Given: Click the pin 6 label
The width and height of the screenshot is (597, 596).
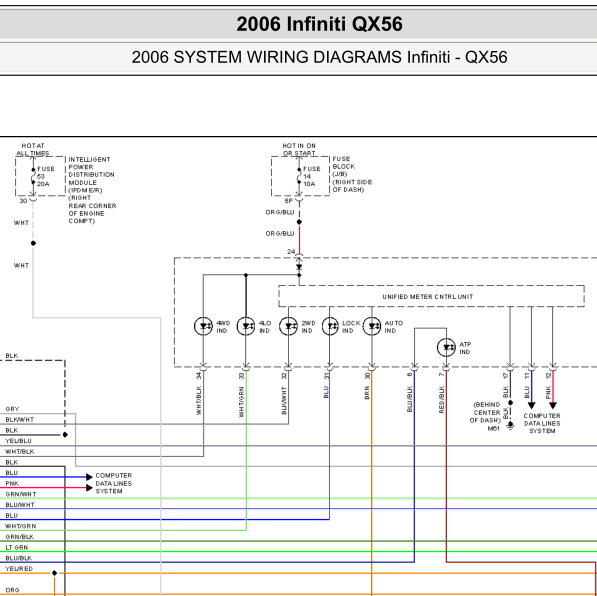Looking at the screenshot, I should [x=410, y=374].
